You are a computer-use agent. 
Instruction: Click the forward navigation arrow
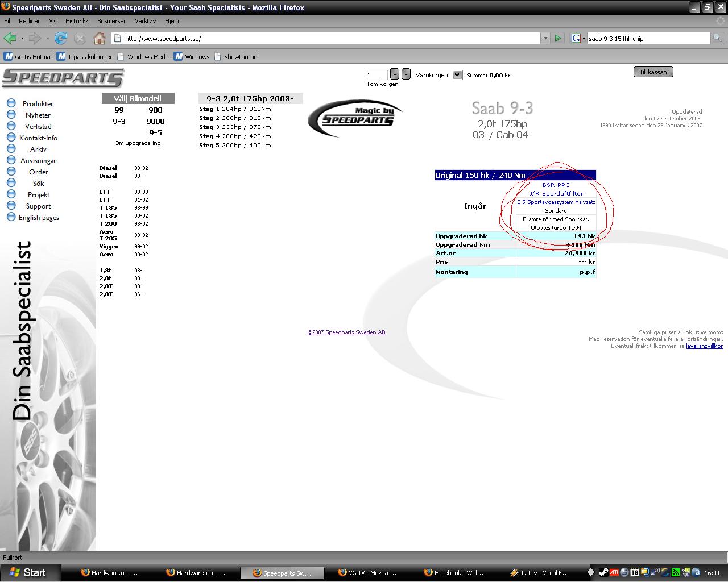point(35,38)
